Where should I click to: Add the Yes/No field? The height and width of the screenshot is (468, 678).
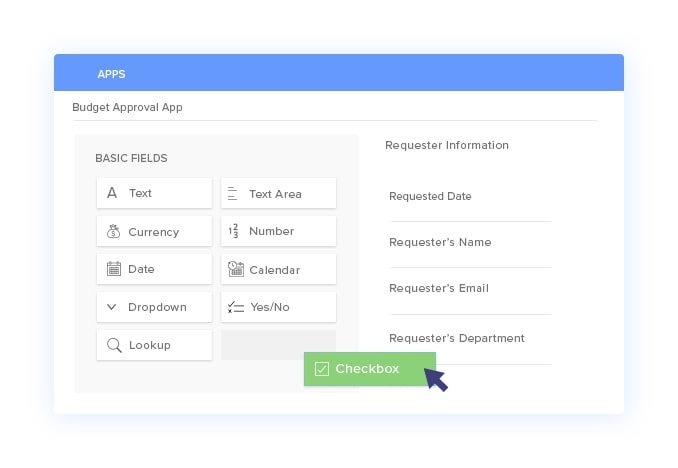click(x=278, y=307)
